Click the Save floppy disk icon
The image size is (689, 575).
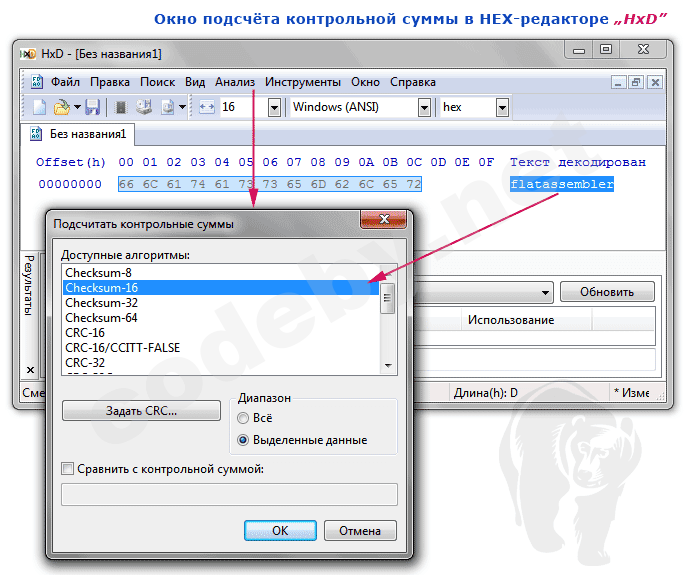pyautogui.click(x=92, y=107)
